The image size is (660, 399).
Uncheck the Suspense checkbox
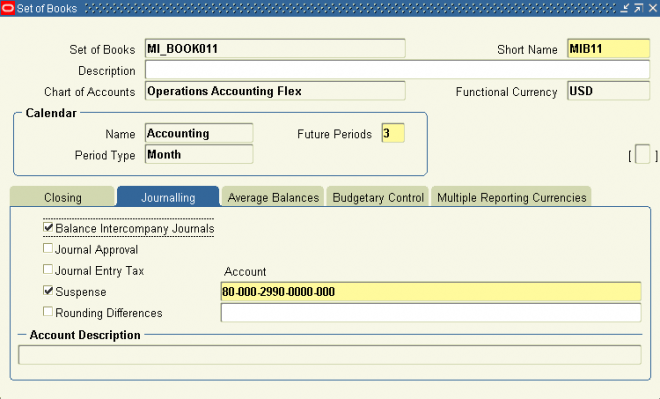click(48, 290)
